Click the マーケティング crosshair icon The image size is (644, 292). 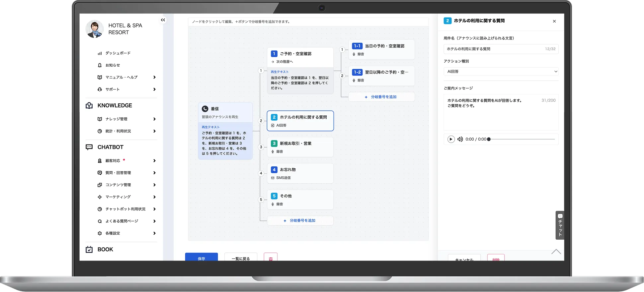pos(100,197)
